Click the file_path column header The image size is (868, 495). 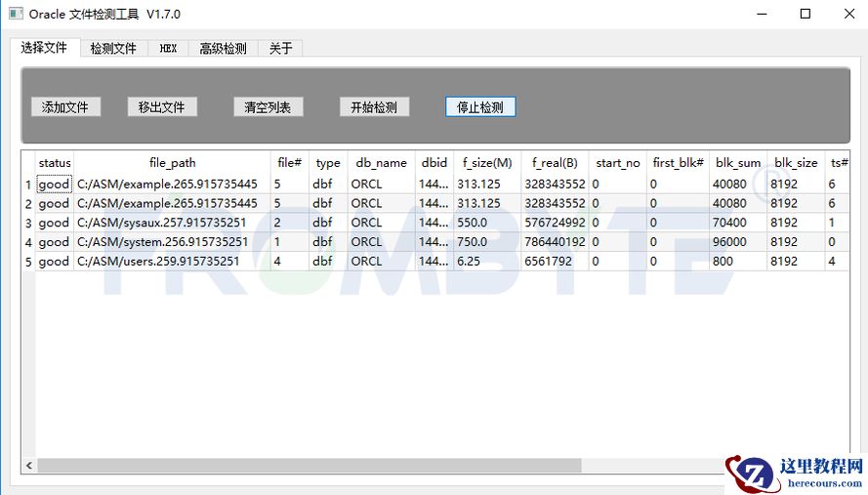tap(172, 163)
